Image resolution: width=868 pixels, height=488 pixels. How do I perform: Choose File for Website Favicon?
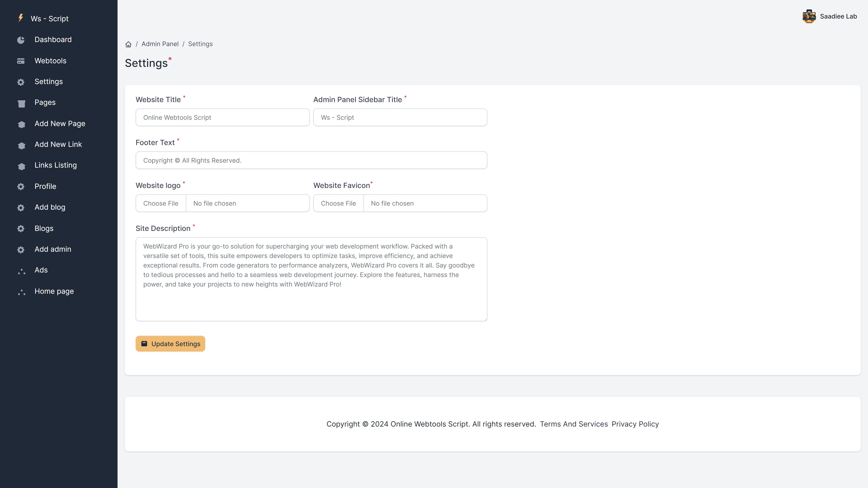click(338, 203)
